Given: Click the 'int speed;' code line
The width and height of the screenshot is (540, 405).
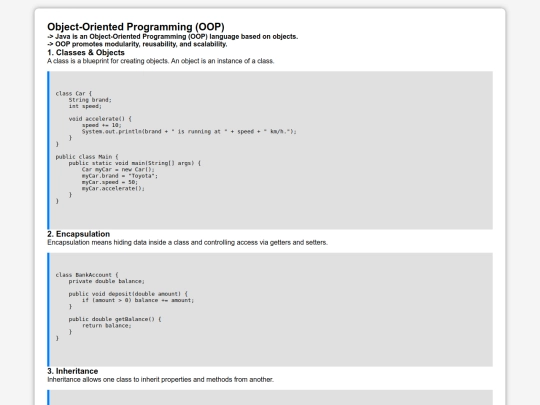Looking at the screenshot, I should (x=85, y=106).
